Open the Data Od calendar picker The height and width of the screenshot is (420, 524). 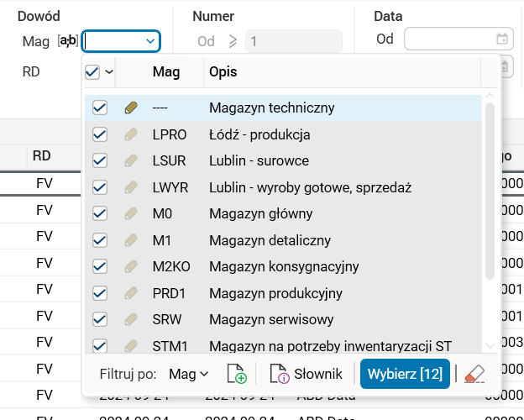point(501,39)
